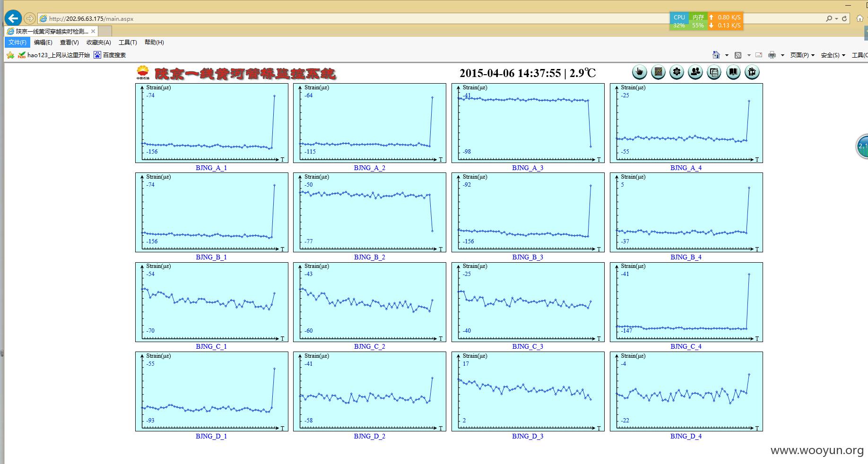Select the BJNG_D_3 strain chart
The width and height of the screenshot is (868, 464).
pyautogui.click(x=528, y=391)
